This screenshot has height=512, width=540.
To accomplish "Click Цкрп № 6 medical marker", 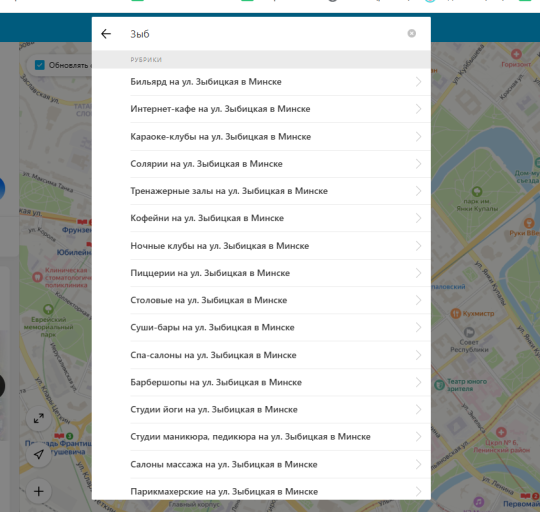I will click(x=501, y=432).
